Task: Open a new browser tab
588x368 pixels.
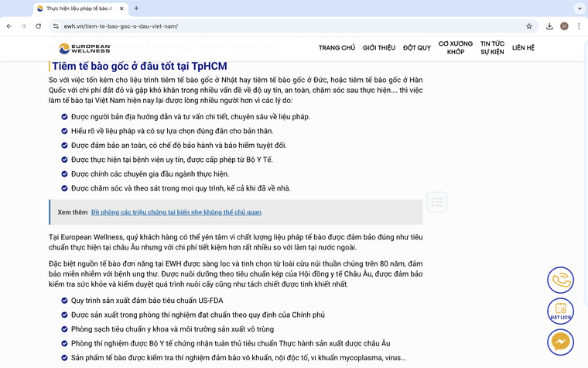Action: pos(137,8)
